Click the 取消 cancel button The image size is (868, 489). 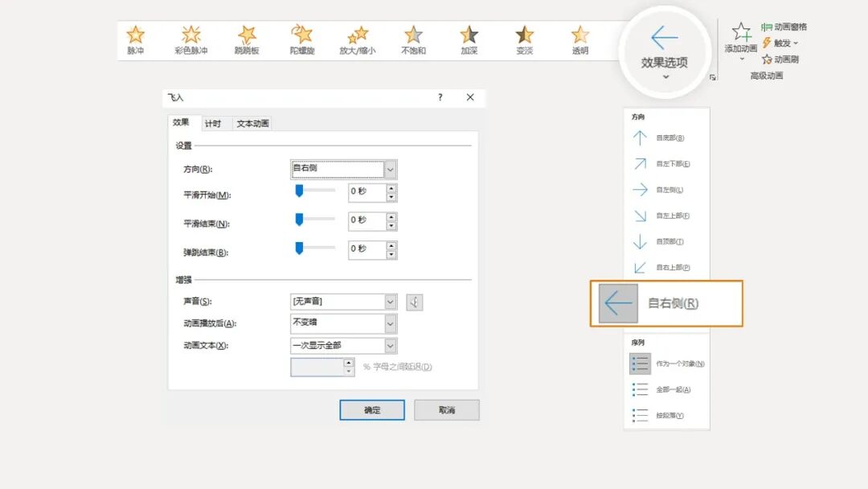(x=447, y=410)
